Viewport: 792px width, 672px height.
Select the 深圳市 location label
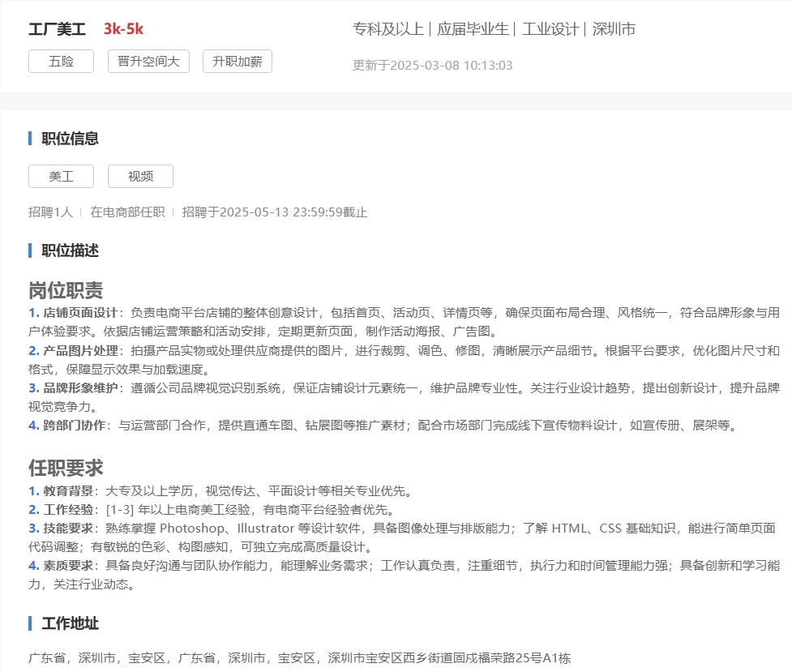tap(614, 28)
